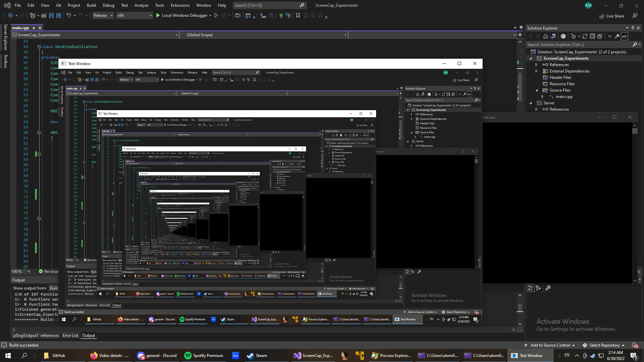
Task: Click horizontal scrollbar of outermost Output panel
Action: tap(263, 330)
